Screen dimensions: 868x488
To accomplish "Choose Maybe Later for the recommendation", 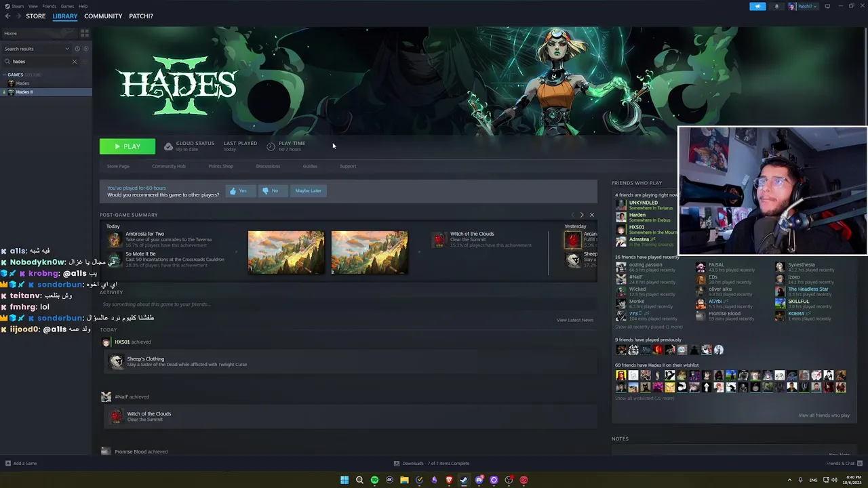I will coord(309,191).
